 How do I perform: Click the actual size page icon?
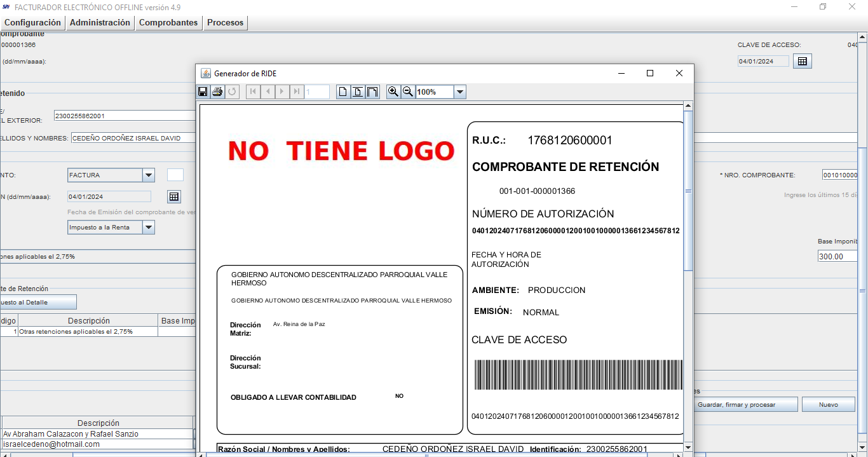coord(343,92)
